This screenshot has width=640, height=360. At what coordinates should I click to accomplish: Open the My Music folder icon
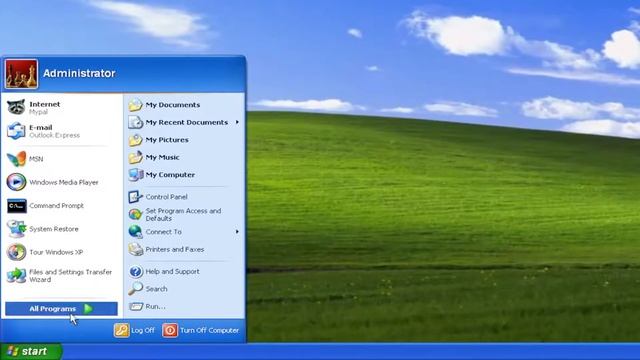[x=136, y=157]
